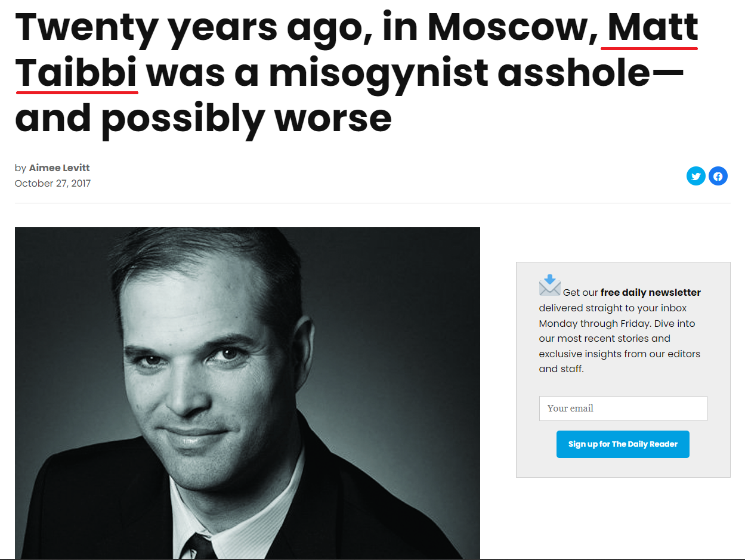Click the word "misogynist" in the headline
This screenshot has height=560, width=745.
(376, 73)
